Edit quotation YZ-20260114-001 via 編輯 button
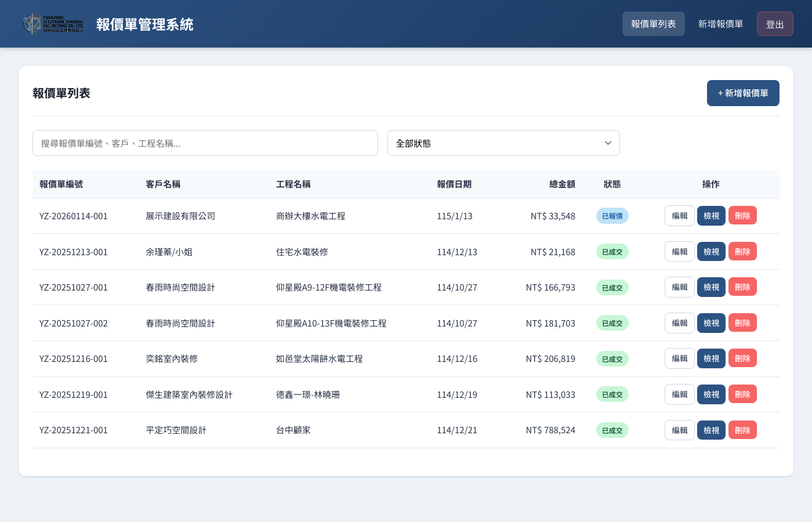The height and width of the screenshot is (522, 812). coord(679,215)
